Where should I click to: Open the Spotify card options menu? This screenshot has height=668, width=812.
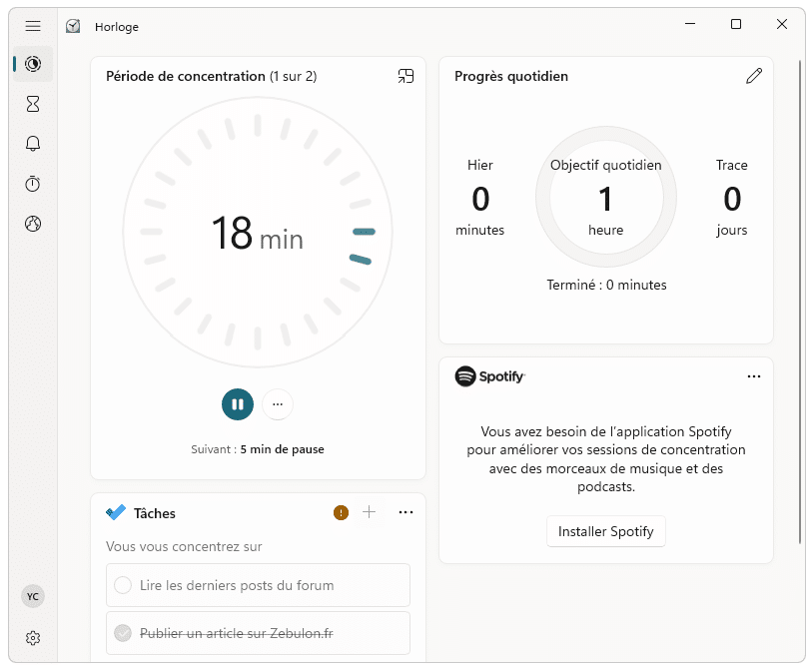(x=754, y=376)
